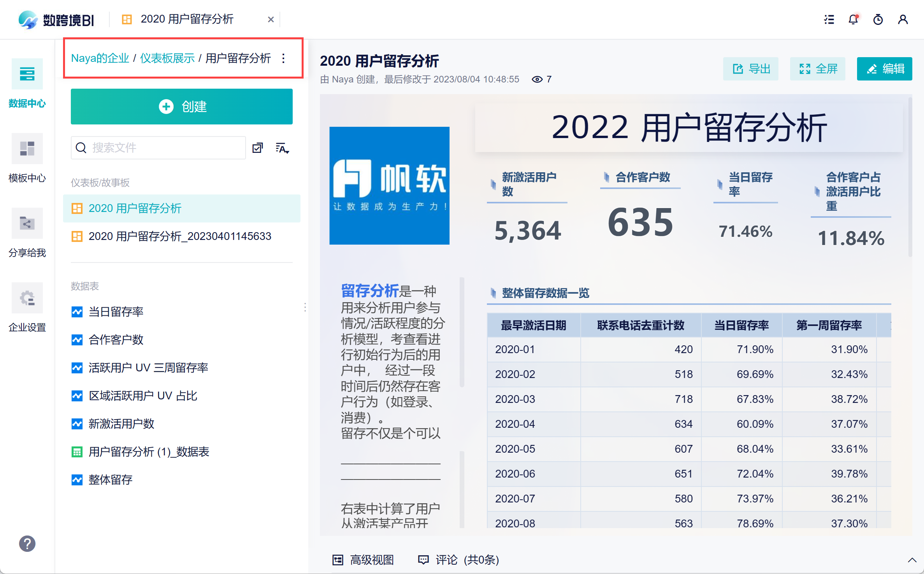924x574 pixels.
Task: Open the 企业设置 enterprise settings sidebar icon
Action: click(x=27, y=298)
